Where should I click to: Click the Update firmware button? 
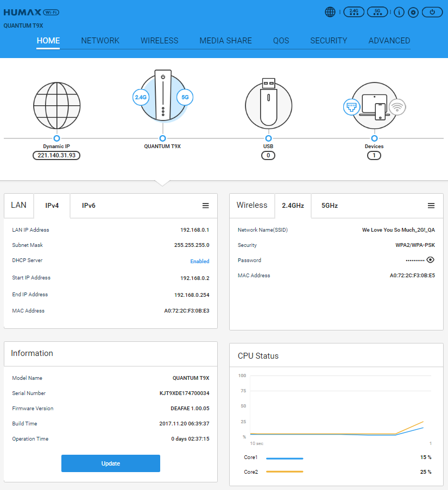111,463
